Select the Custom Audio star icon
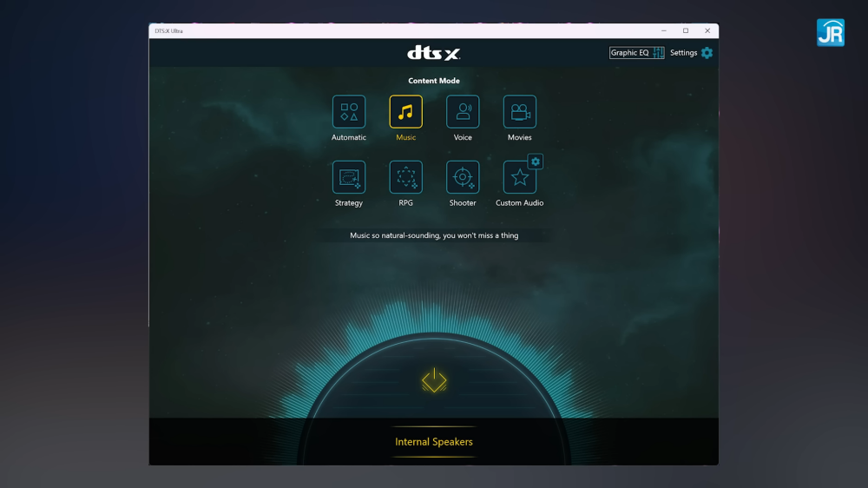 pyautogui.click(x=519, y=177)
